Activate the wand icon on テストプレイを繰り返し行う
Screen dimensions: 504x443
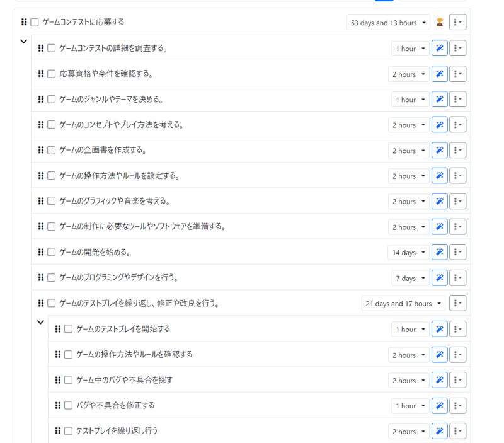pos(439,431)
